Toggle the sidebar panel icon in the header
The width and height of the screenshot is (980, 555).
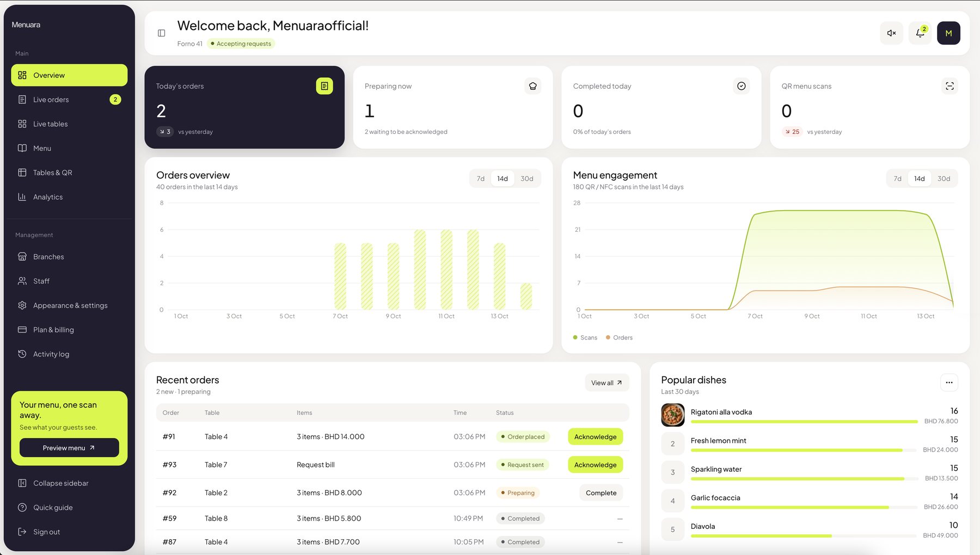[x=162, y=33]
